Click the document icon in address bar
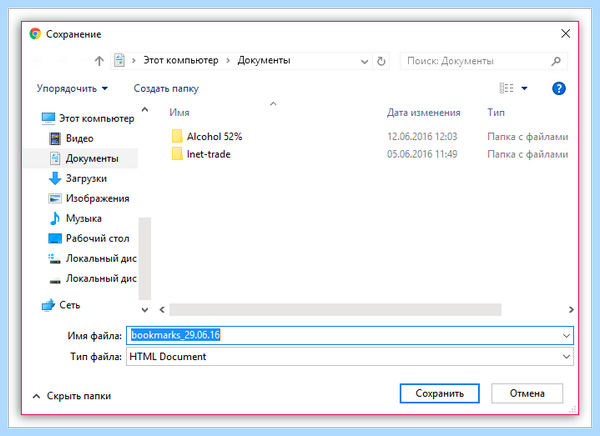Image resolution: width=600 pixels, height=436 pixels. [x=120, y=60]
